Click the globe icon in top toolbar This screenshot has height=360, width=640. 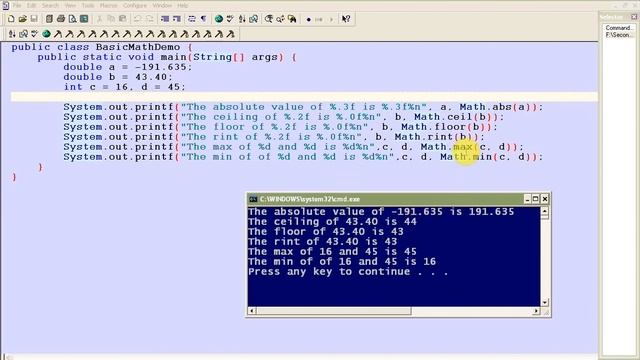[219, 19]
